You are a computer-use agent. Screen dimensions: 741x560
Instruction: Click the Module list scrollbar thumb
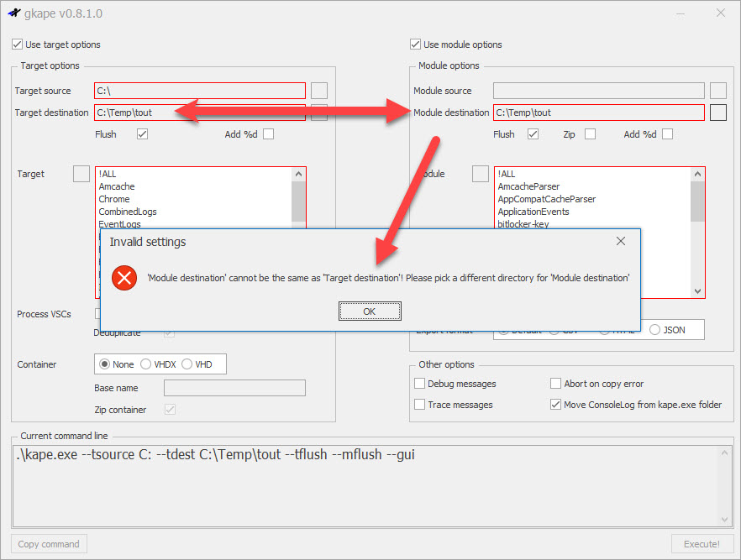(x=697, y=201)
